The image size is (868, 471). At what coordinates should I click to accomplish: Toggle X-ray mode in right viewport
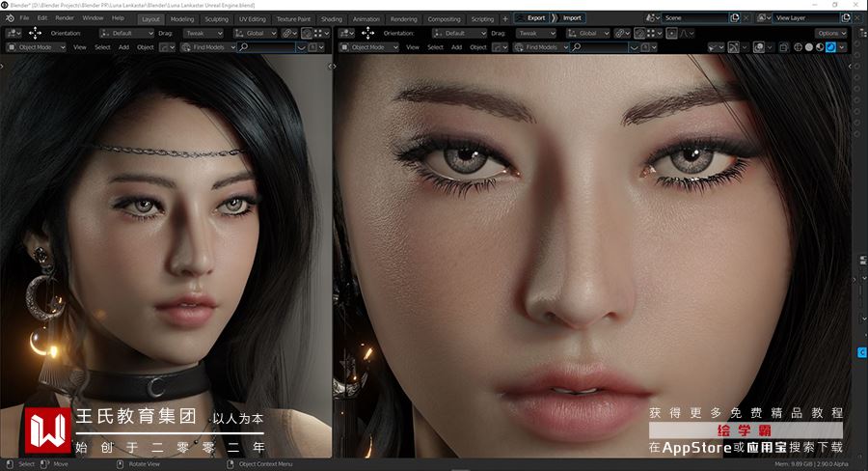(783, 47)
